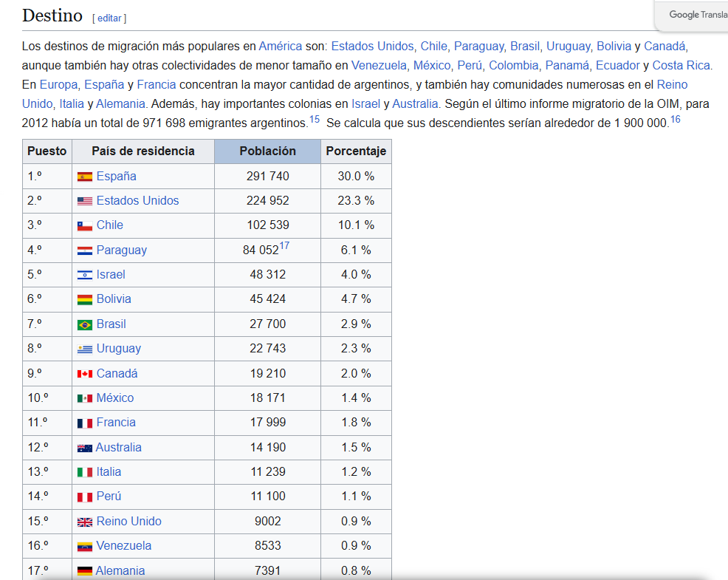Sort table by Porcentaje column header
Image resolution: width=728 pixels, height=580 pixels.
356,151
